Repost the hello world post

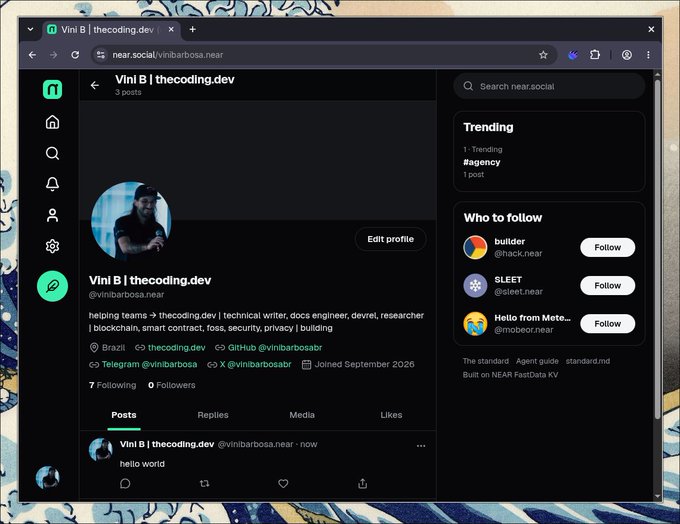[204, 483]
